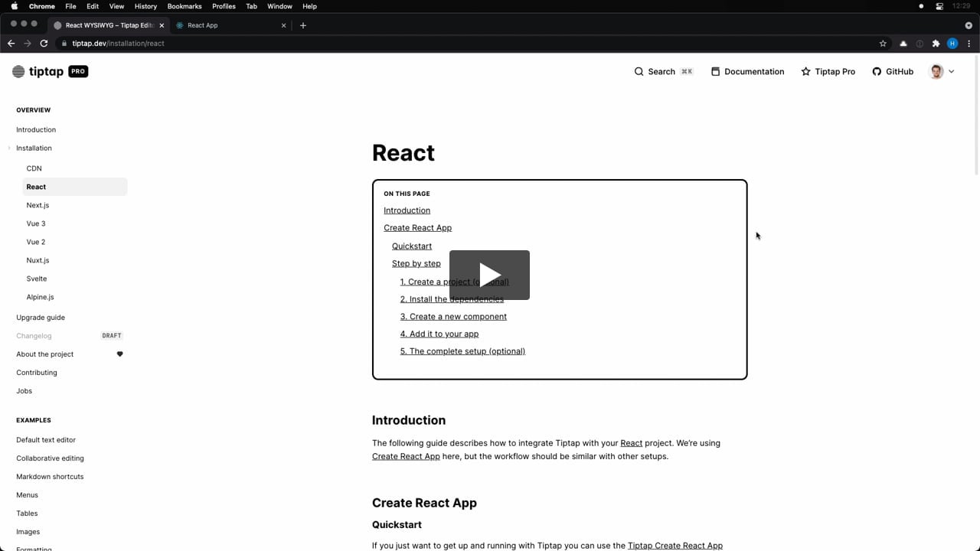Screen dimensions: 980x551
Task: Open the Menus example
Action: coord(27,495)
